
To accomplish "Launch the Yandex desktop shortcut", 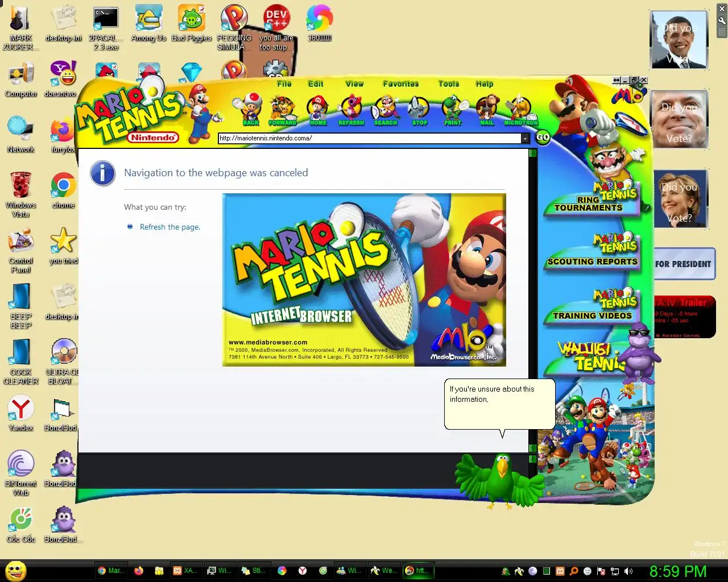I will [21, 414].
